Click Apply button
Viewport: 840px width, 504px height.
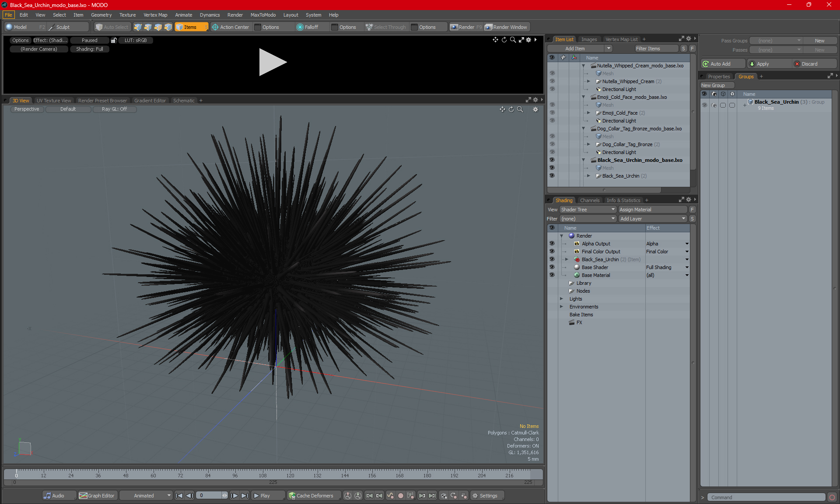coord(770,64)
